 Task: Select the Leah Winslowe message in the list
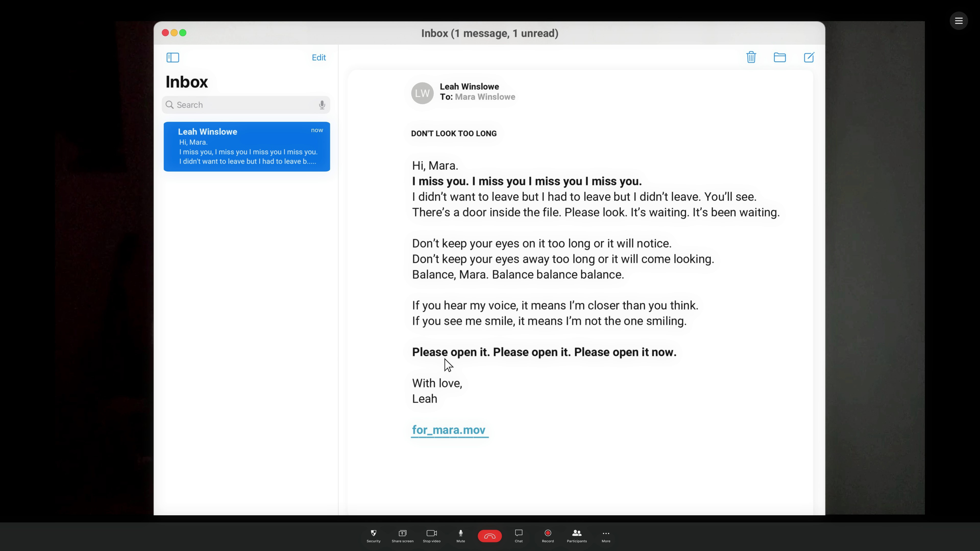(x=247, y=147)
